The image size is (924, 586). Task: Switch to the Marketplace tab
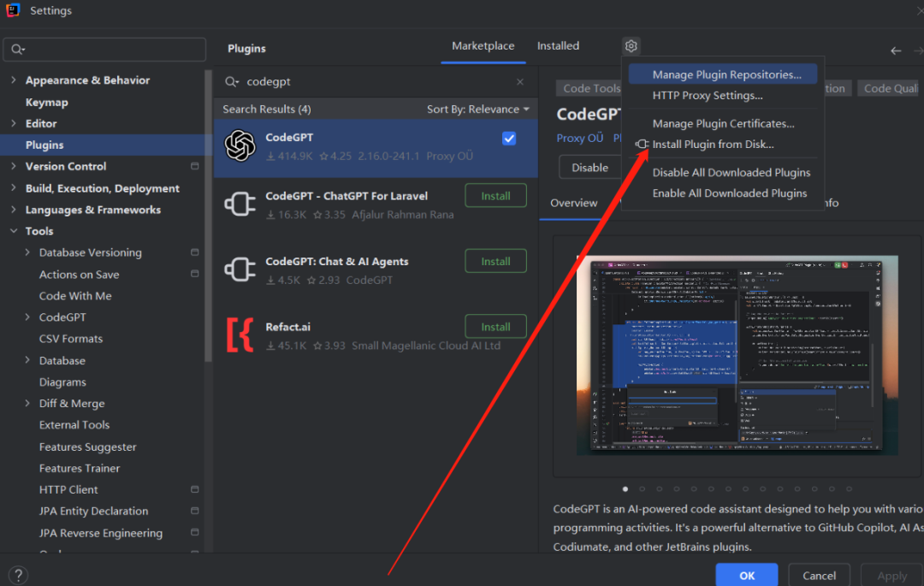483,46
